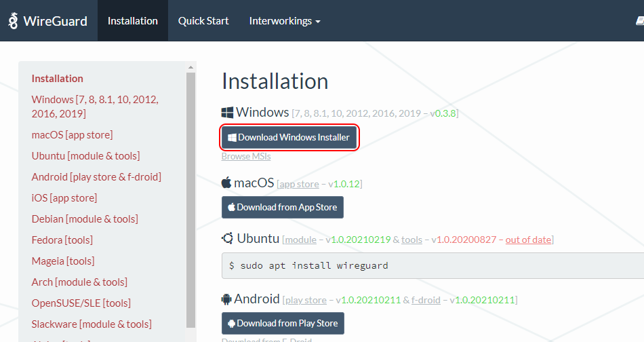Select the Installation navbar tab
Viewport: 644px width, 342px height.
[x=133, y=21]
